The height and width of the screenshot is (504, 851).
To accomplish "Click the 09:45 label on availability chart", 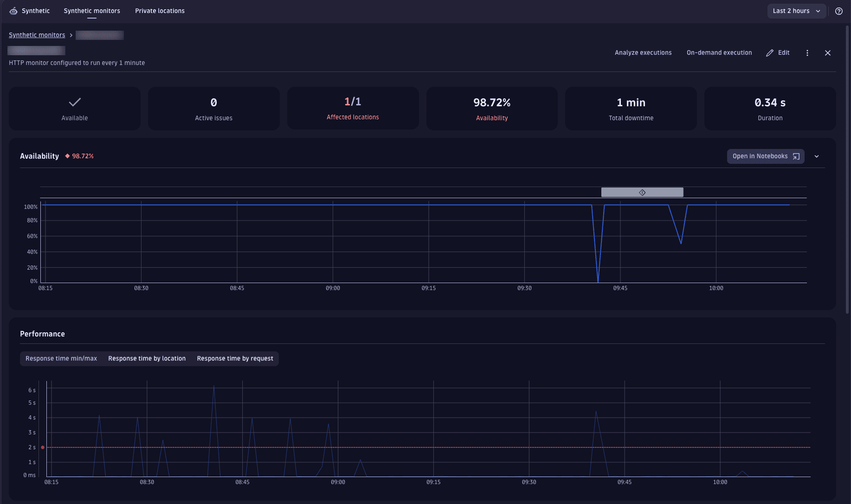I will pyautogui.click(x=620, y=288).
